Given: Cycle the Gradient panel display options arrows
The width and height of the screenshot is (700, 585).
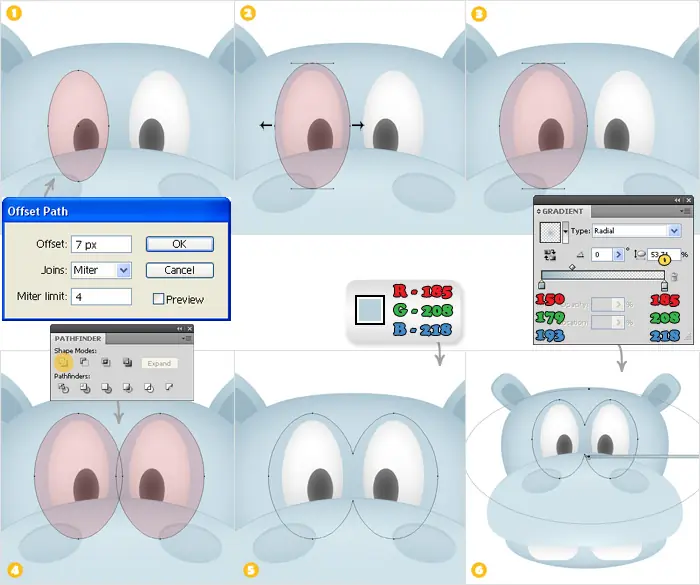Looking at the screenshot, I should pos(538,211).
